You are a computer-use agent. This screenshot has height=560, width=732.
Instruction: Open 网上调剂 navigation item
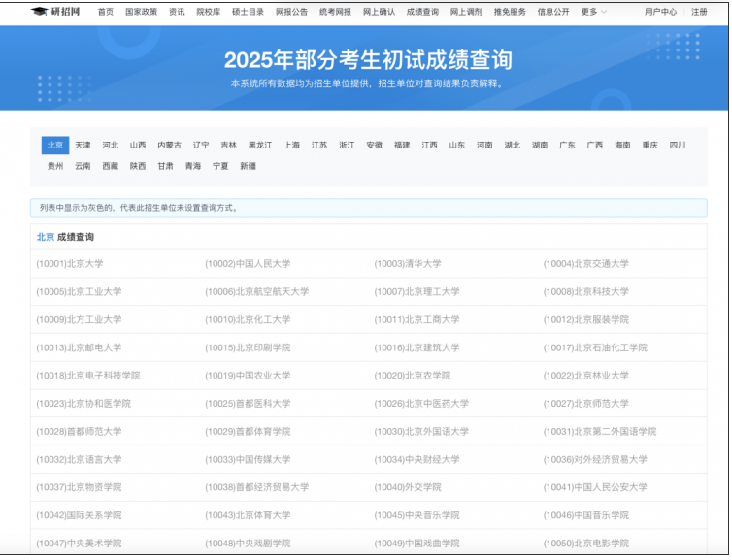tap(466, 12)
